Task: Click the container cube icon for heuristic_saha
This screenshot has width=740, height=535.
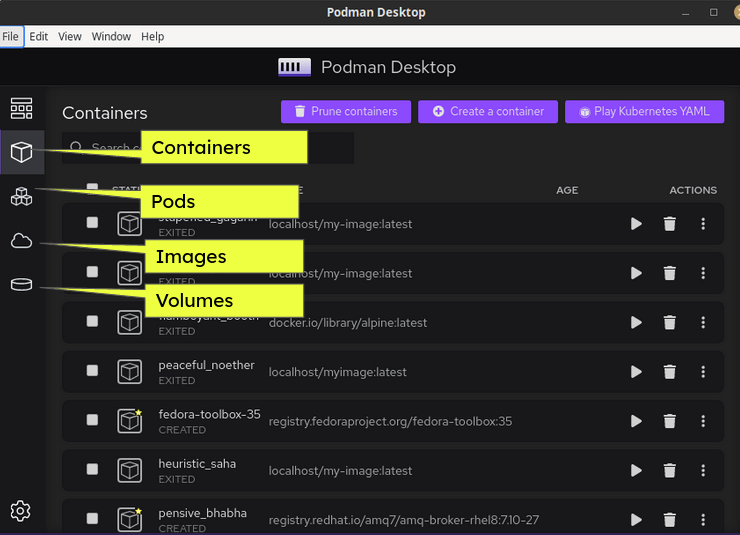Action: click(129, 470)
